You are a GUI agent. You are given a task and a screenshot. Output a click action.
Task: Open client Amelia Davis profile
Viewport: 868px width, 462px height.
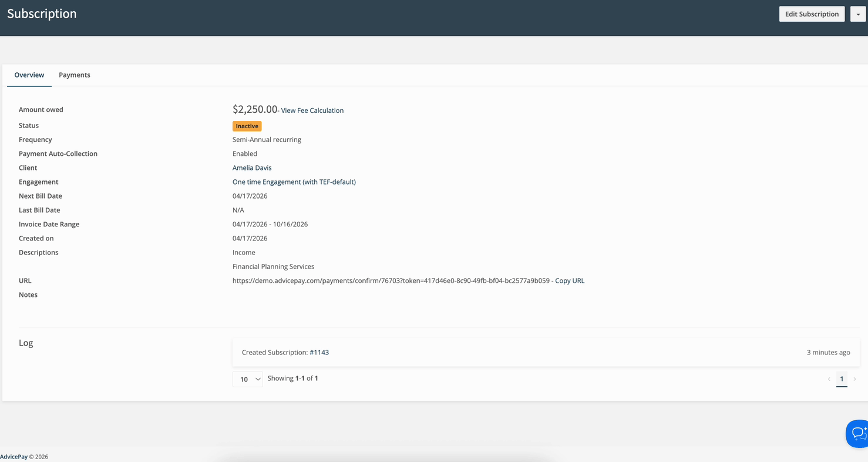252,168
